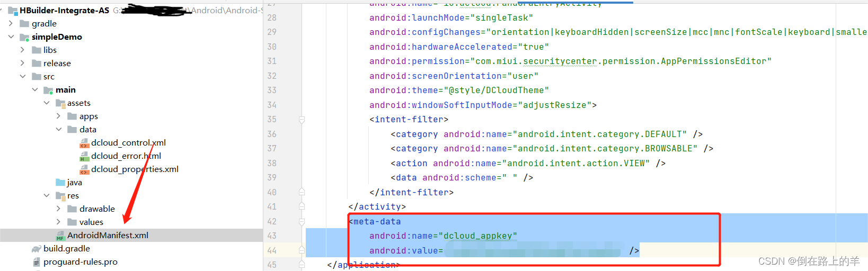This screenshot has height=271, width=868.
Task: Click fold end marker on line 41
Action: coord(302,206)
